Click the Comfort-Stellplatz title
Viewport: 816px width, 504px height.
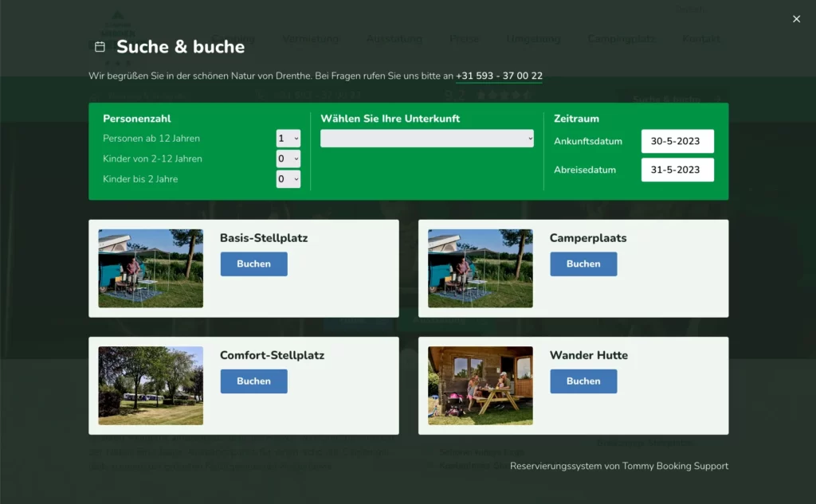273,355
